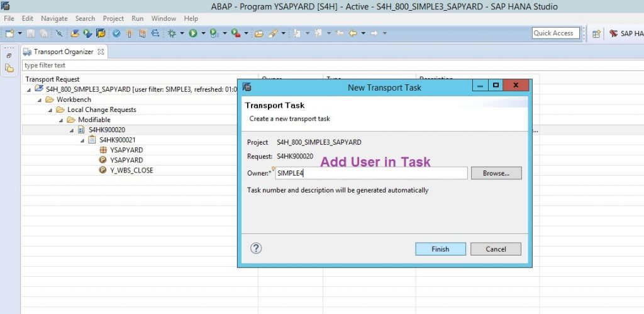Image resolution: width=644 pixels, height=314 pixels.
Task: Open the New wizard dropdown arrow
Action: [19, 34]
